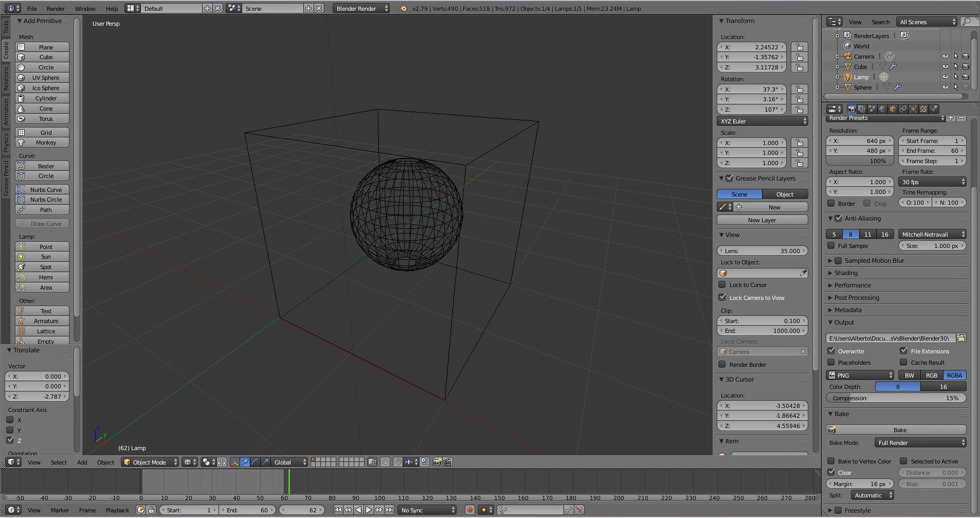Select the translate manipulator arrow icon

click(245, 462)
